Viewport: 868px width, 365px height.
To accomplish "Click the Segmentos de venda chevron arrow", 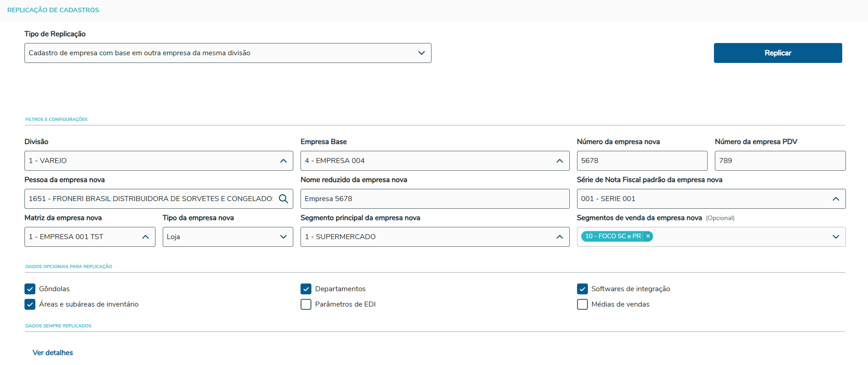I will click(x=835, y=237).
